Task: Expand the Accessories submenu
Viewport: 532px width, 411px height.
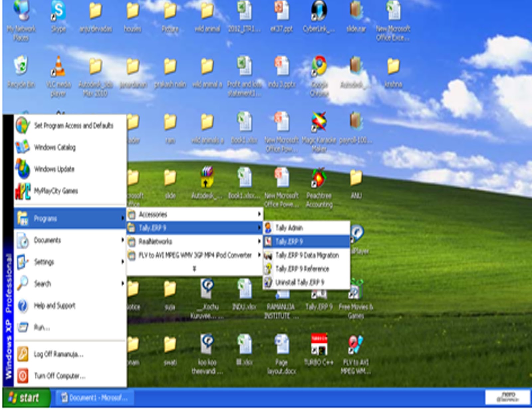Action: [x=153, y=215]
